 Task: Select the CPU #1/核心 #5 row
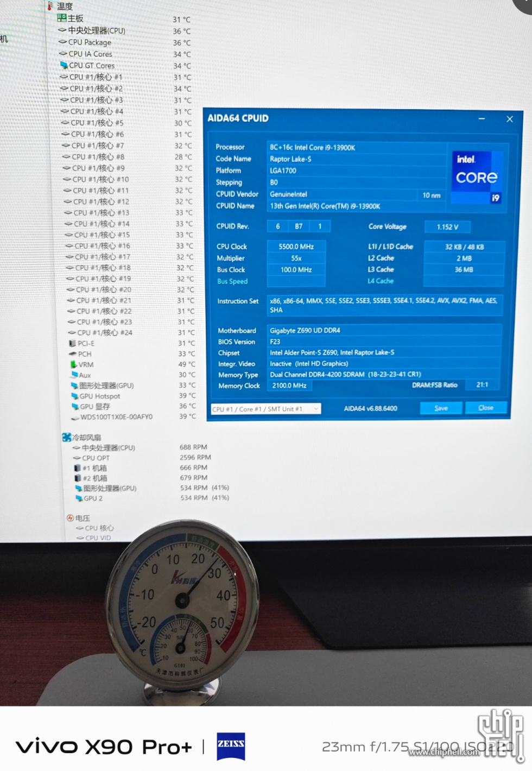click(126, 123)
